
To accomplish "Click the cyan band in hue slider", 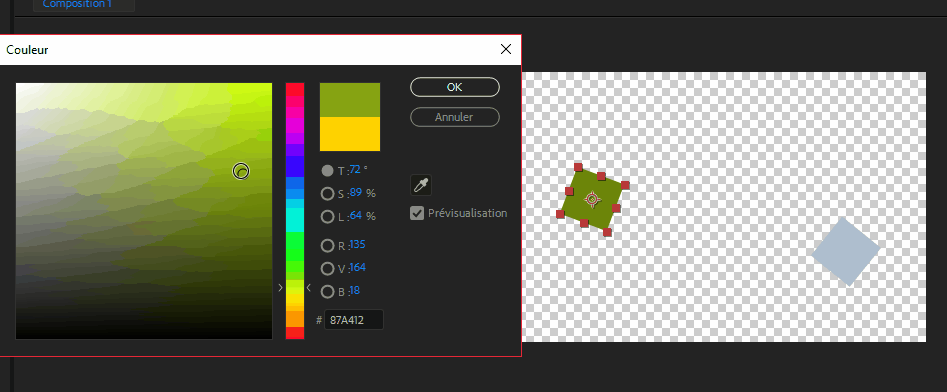I will coord(295,220).
